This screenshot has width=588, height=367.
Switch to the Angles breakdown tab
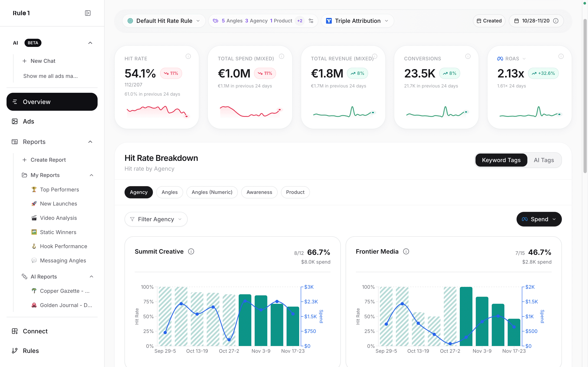(x=169, y=192)
